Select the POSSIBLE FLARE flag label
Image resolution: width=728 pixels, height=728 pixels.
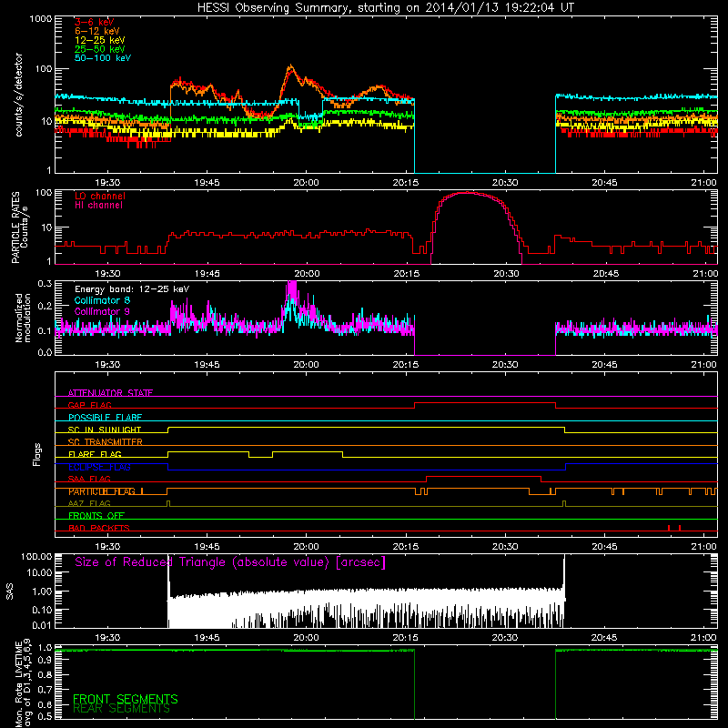[x=105, y=418]
